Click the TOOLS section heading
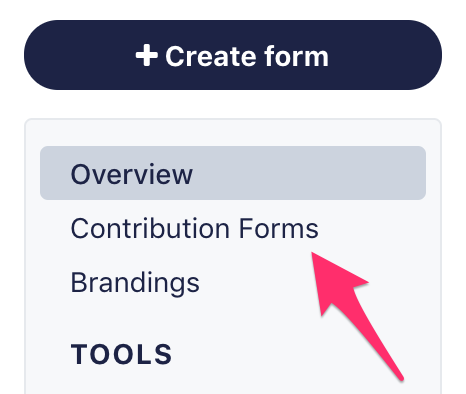This screenshot has height=394, width=466. pos(122,354)
